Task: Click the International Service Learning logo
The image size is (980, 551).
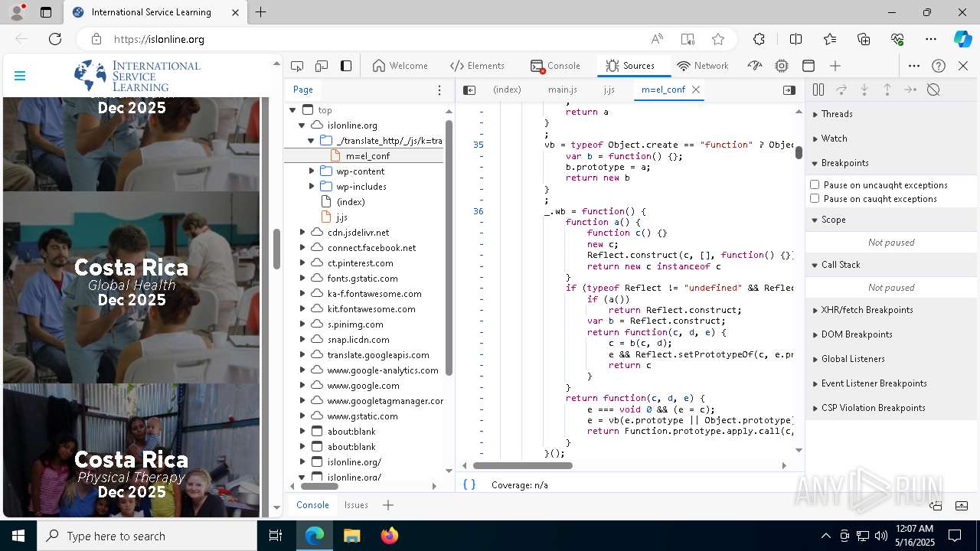Action: (137, 76)
